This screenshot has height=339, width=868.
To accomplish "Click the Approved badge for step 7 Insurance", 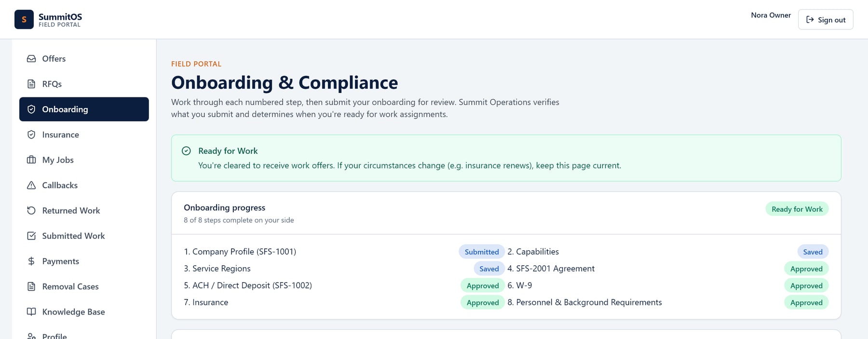I will pos(483,302).
